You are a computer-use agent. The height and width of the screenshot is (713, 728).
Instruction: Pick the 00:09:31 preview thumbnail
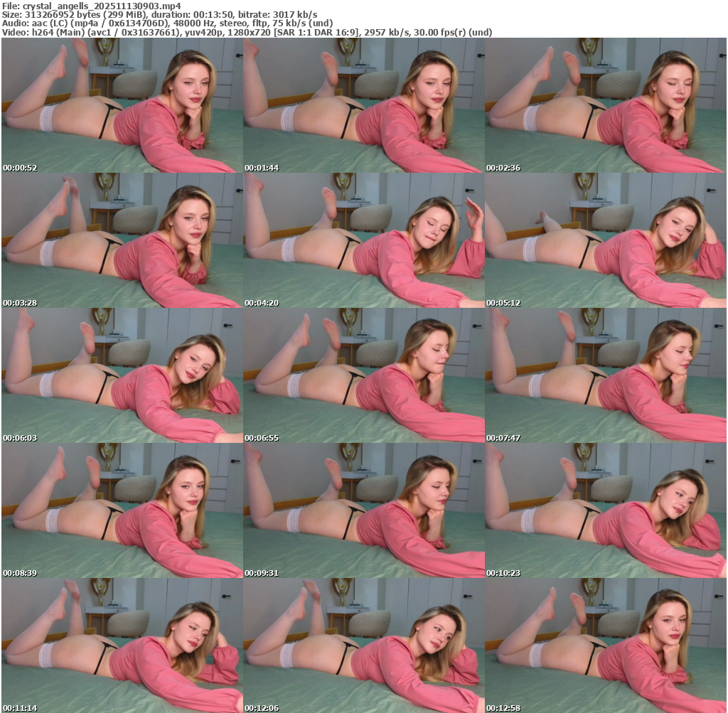click(363, 510)
